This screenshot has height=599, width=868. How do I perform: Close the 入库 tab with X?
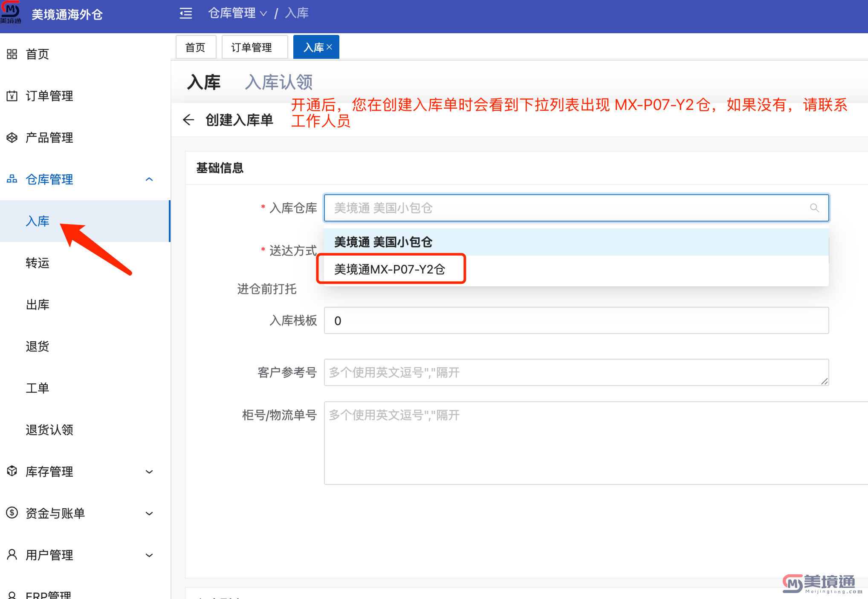click(x=329, y=47)
